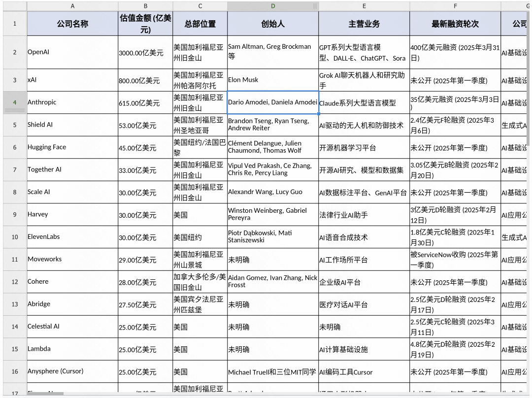
Task: Select the Shield AI cell
Action: [x=72, y=125]
